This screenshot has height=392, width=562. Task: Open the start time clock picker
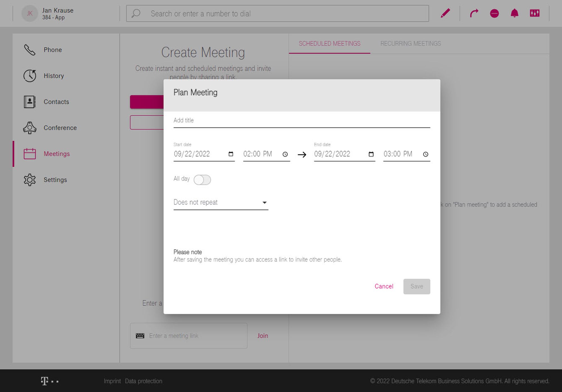pos(285,154)
